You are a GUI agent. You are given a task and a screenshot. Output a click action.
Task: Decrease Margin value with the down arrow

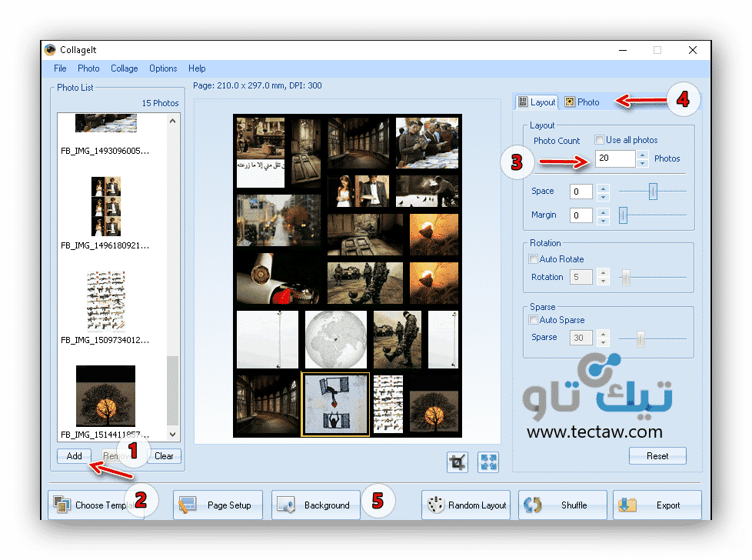tap(604, 220)
